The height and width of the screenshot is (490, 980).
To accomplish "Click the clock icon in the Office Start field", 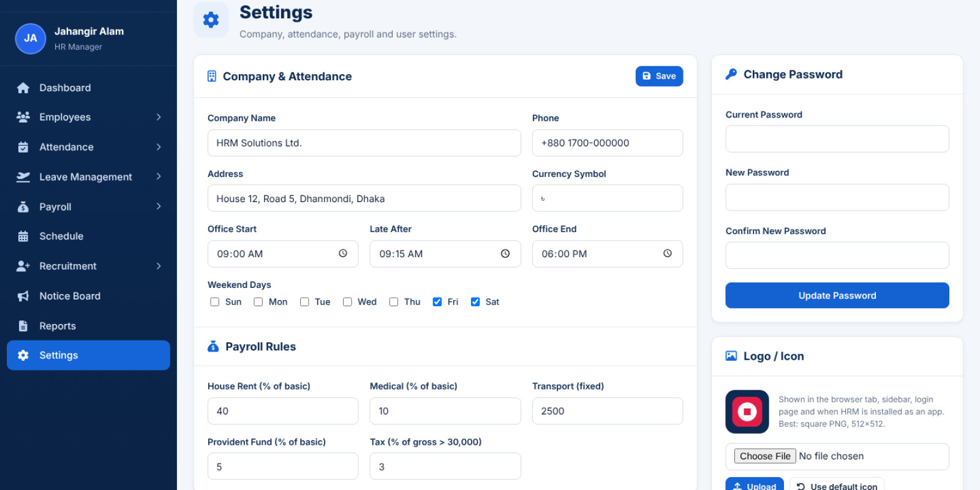I will tap(343, 254).
